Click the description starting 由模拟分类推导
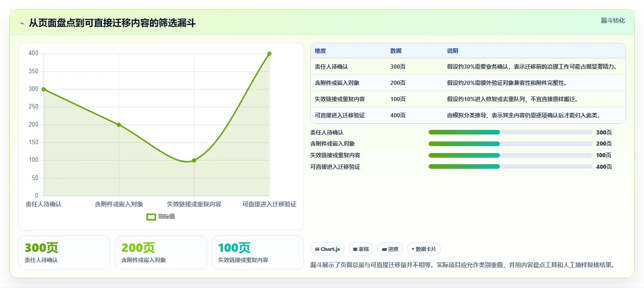 pyautogui.click(x=524, y=115)
